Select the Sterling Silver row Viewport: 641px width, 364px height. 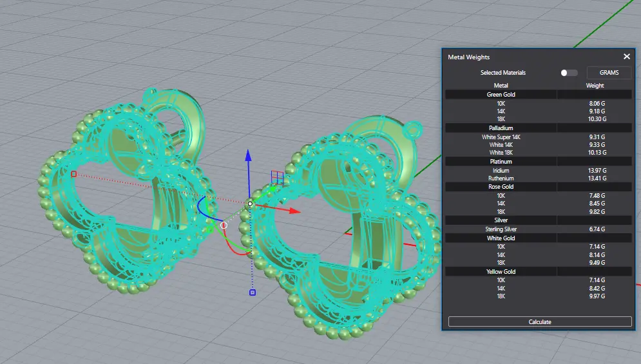point(501,229)
